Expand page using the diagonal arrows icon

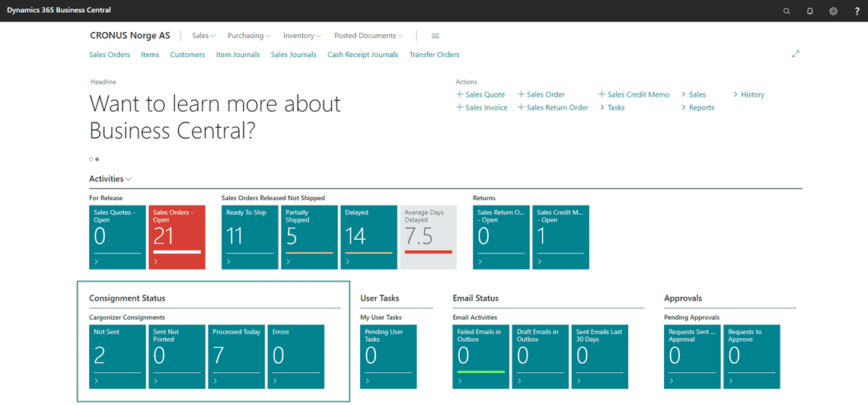(796, 53)
